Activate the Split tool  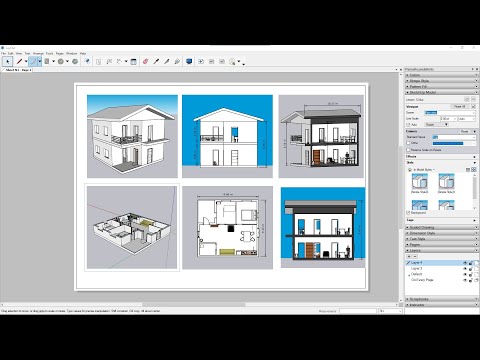(x=167, y=61)
